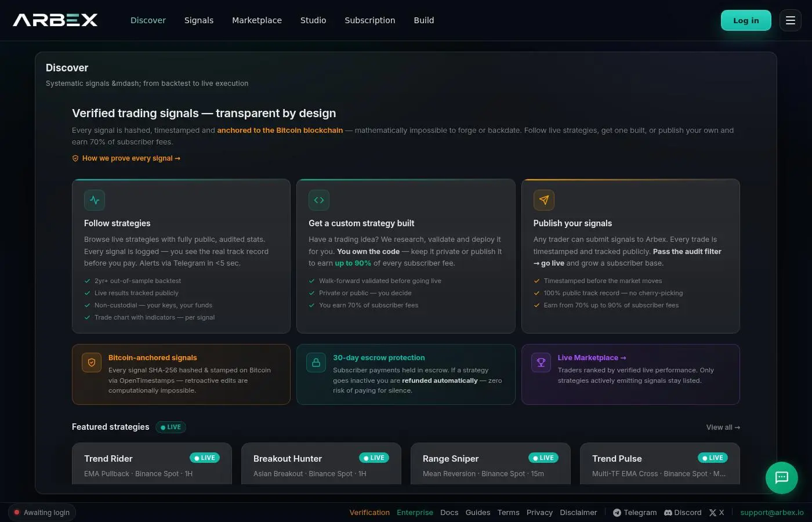Click the Discord icon in footer
The height and width of the screenshot is (522, 812).
click(668, 513)
